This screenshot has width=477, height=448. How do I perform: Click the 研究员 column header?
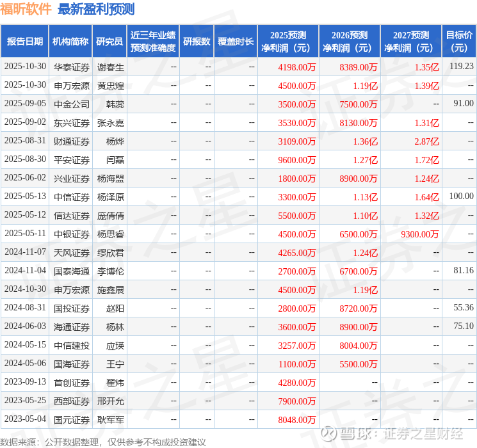point(109,42)
